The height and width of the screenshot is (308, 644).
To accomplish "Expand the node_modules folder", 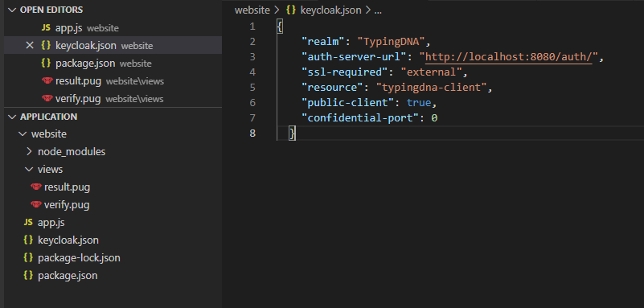I will [x=29, y=151].
